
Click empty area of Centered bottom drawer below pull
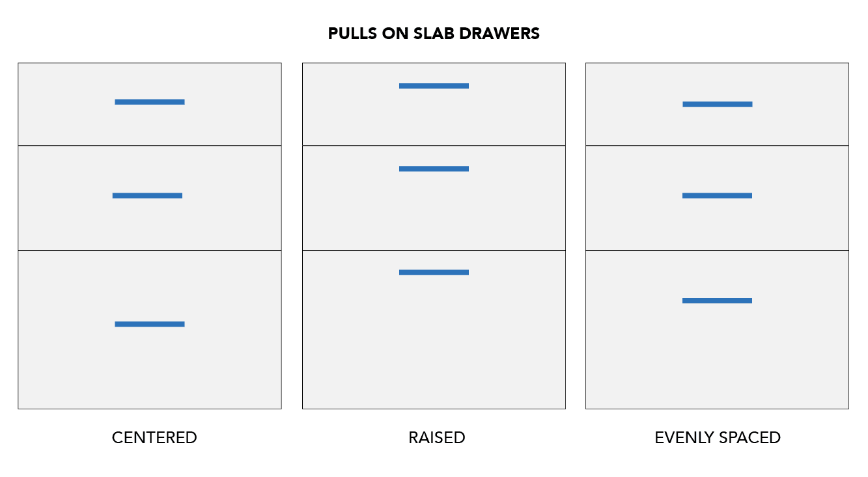pos(150,371)
